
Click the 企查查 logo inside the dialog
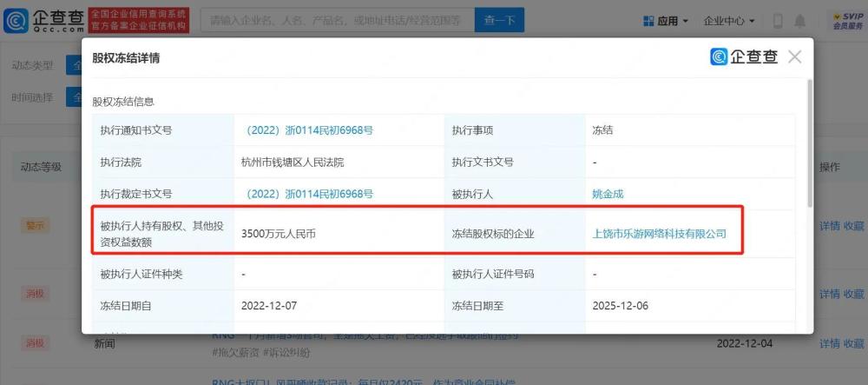(745, 57)
